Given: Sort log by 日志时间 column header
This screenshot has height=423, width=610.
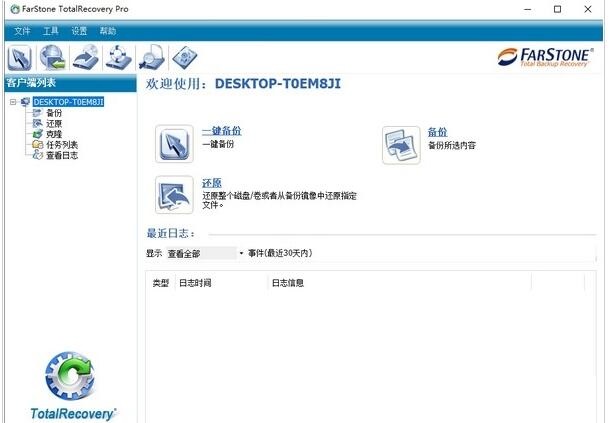Looking at the screenshot, I should 195,283.
